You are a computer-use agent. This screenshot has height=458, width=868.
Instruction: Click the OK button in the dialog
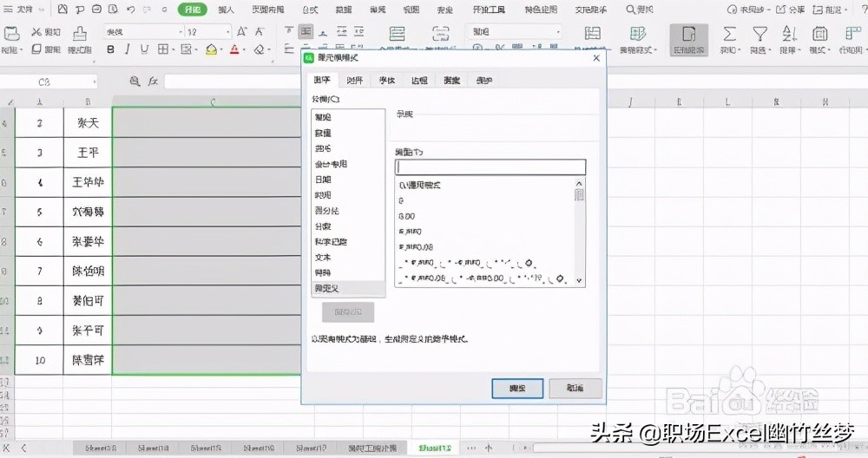click(x=517, y=389)
